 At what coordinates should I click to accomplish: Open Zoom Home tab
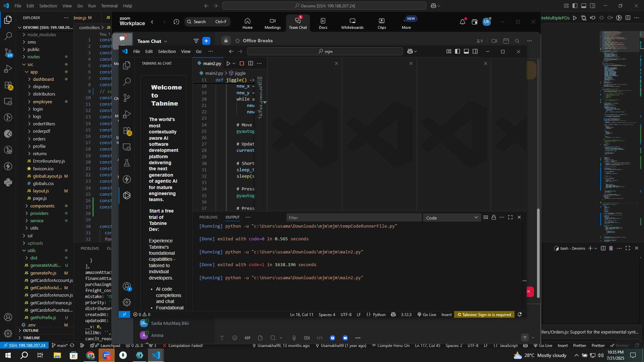point(248,23)
